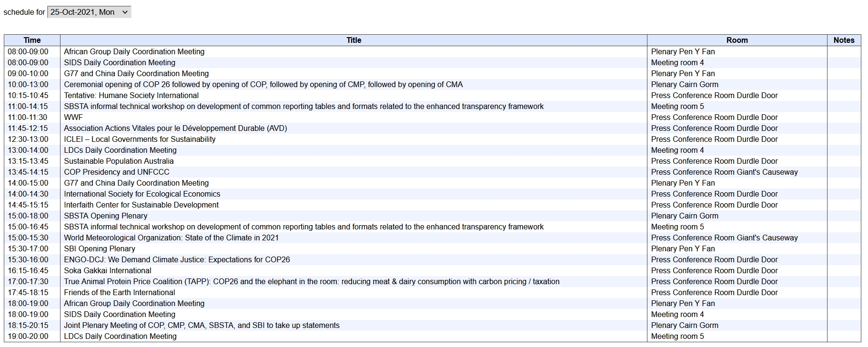
Task: Click time cell 15:00-18:00
Action: 28,216
